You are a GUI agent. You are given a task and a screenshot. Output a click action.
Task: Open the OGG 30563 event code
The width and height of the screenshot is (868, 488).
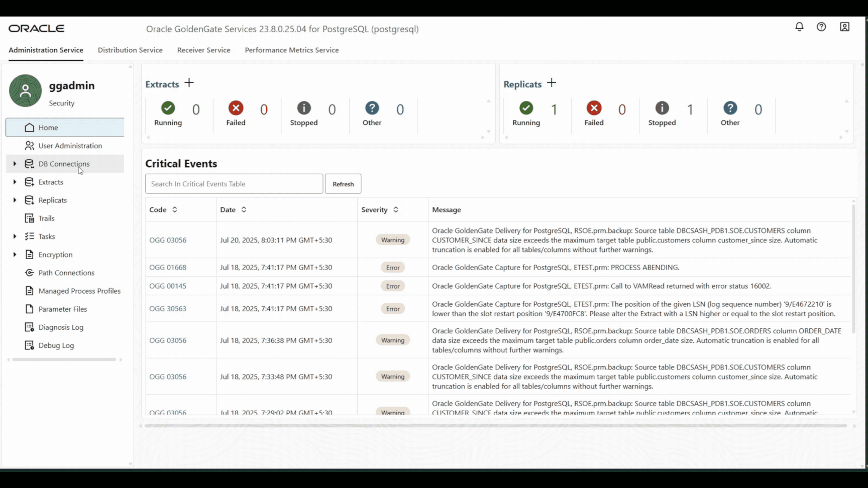(168, 309)
